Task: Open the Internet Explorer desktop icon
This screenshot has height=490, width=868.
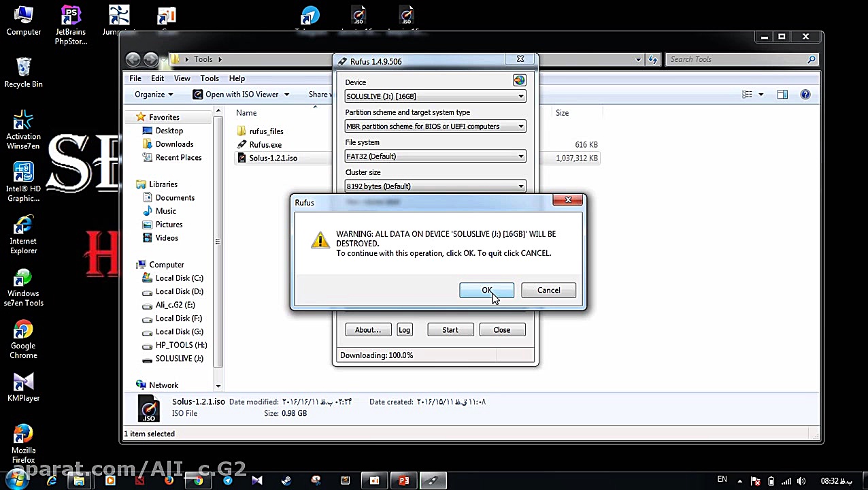Action: (23, 235)
